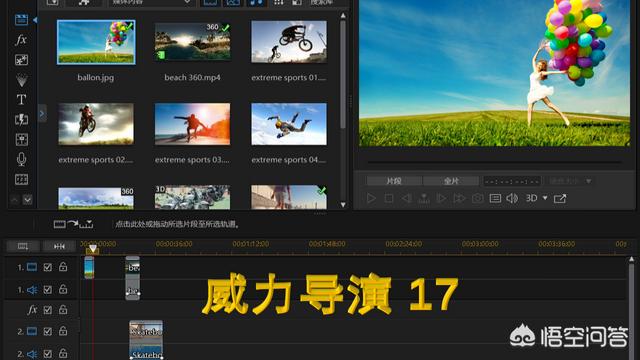Toggle enable checkbox of audio track 1
The height and width of the screenshot is (360, 640).
click(x=48, y=289)
